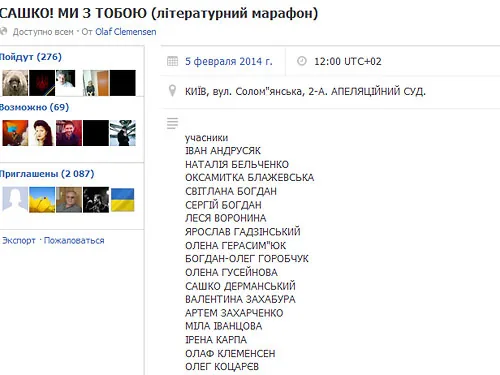Click the Ukrainian flag avatar under Приглашены
500x375 pixels.
point(123,200)
